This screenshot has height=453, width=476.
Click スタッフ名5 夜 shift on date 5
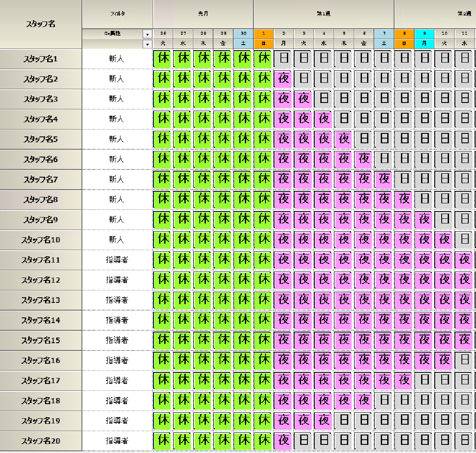[x=343, y=139]
